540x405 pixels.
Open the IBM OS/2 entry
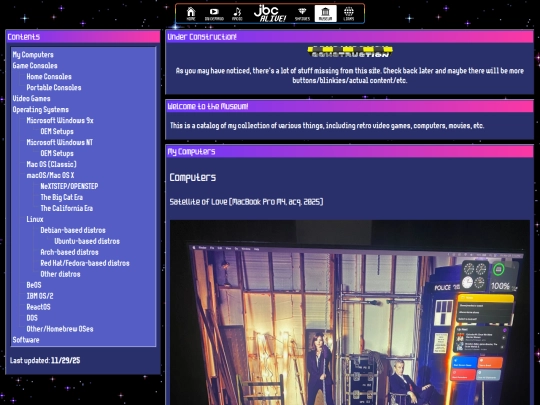[40, 296]
